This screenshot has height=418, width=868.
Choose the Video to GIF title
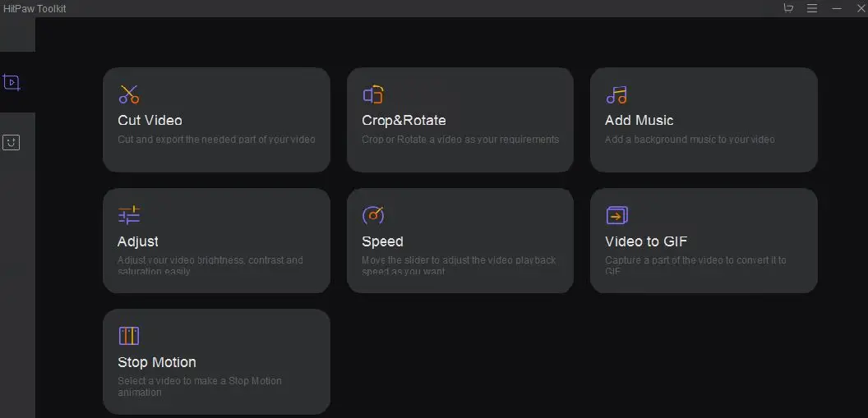(x=646, y=241)
